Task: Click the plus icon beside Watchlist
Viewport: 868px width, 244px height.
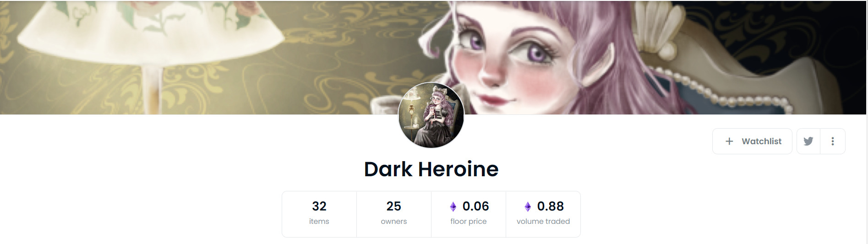Action: point(729,141)
